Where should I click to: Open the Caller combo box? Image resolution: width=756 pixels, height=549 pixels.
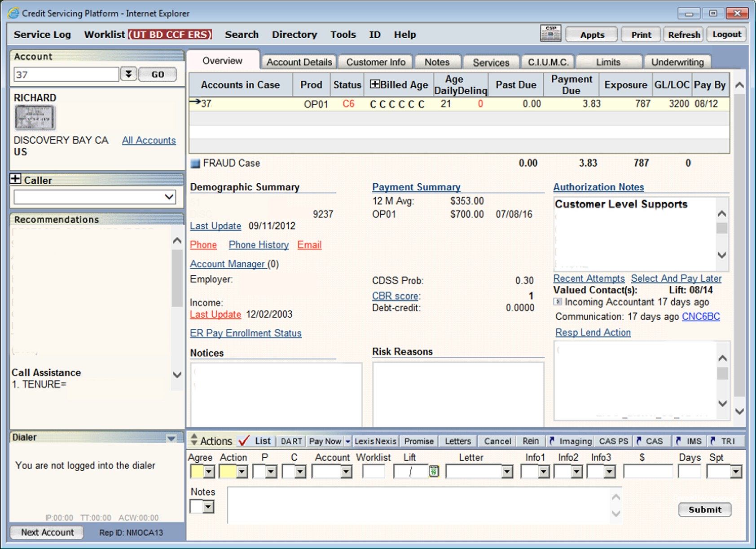pos(95,197)
